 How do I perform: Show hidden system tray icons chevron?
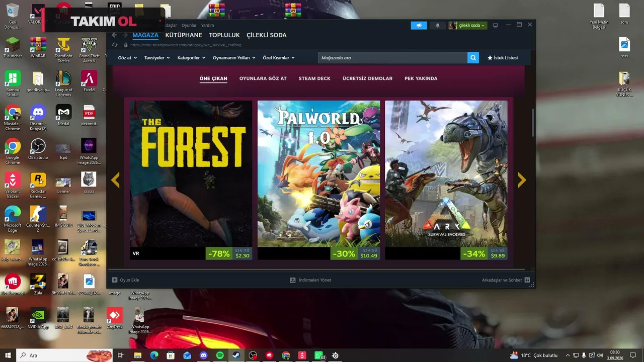(x=568, y=355)
